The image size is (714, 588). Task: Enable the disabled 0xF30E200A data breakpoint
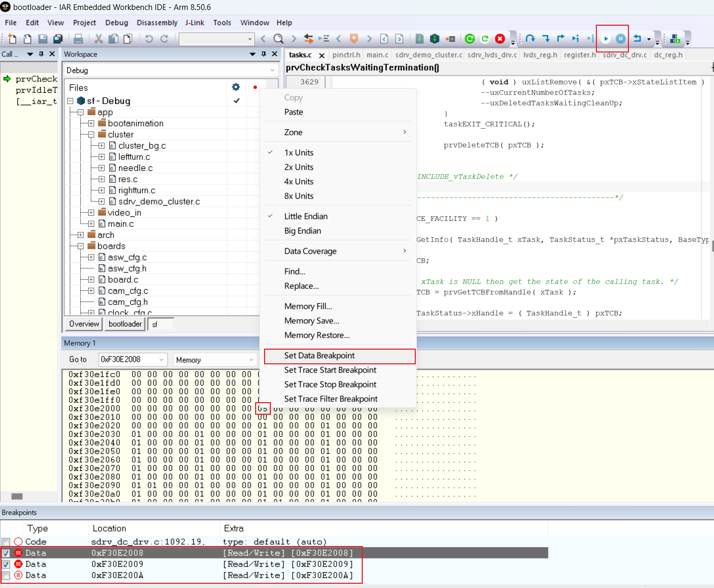(x=6, y=575)
